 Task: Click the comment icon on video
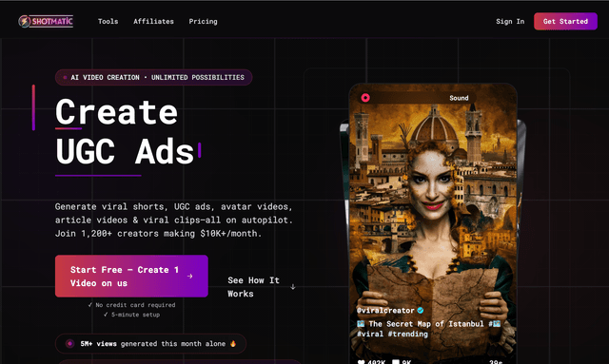click(396, 362)
